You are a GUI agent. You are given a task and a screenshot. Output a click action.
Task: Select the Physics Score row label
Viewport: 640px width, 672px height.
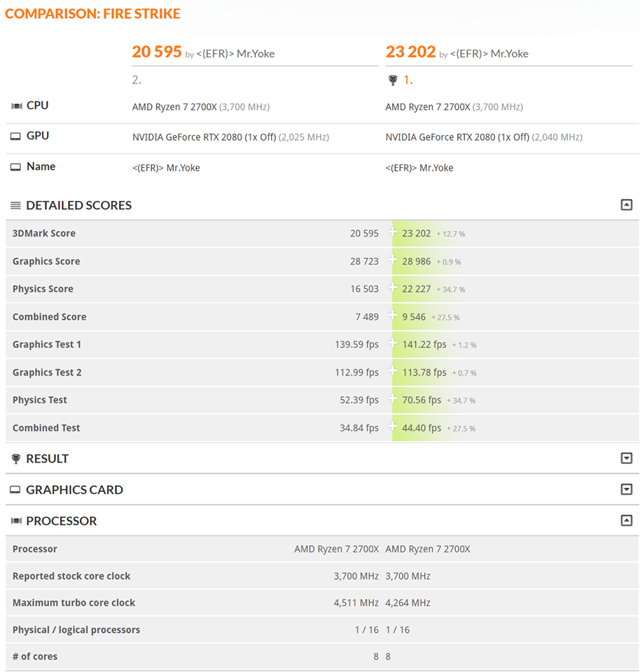click(43, 289)
